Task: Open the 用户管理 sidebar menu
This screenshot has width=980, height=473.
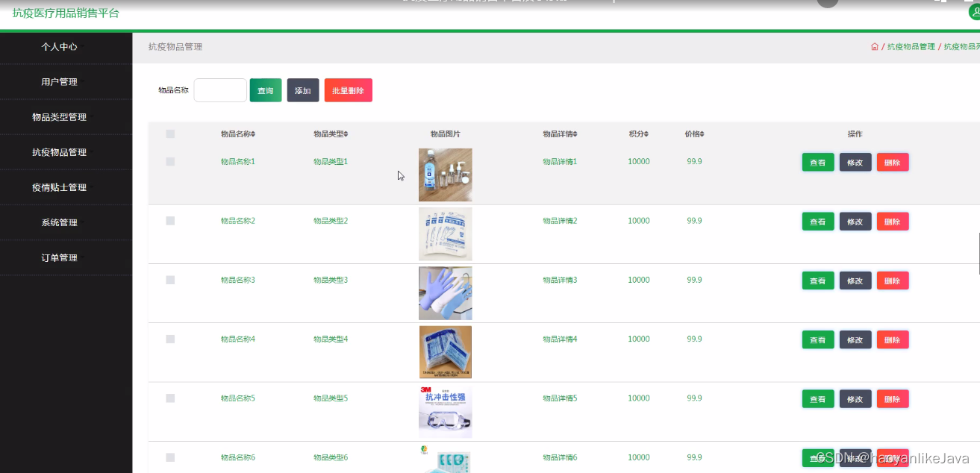Action: click(x=60, y=82)
